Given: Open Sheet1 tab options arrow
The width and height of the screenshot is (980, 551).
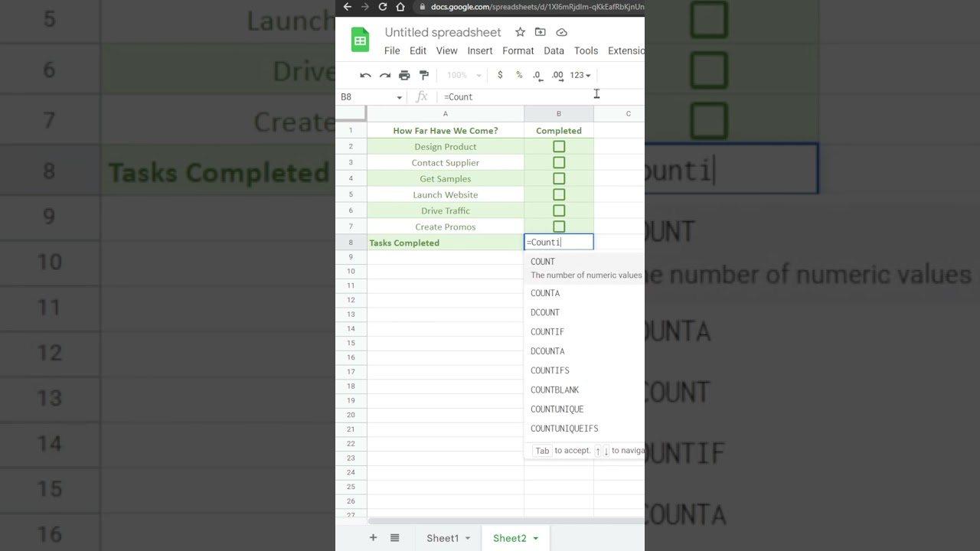Looking at the screenshot, I should (x=467, y=538).
